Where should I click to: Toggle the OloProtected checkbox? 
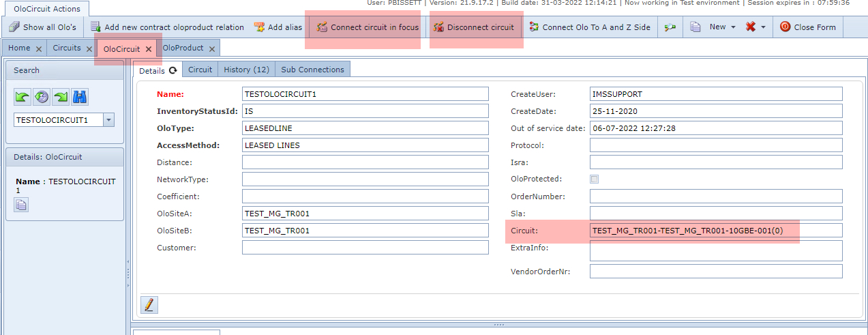(x=594, y=179)
